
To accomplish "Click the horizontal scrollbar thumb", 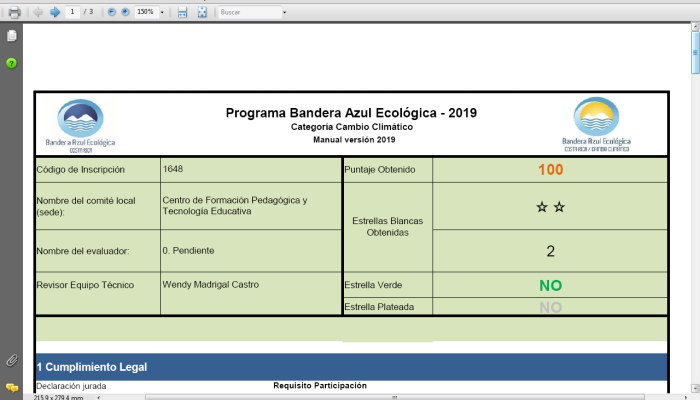I will [393, 396].
